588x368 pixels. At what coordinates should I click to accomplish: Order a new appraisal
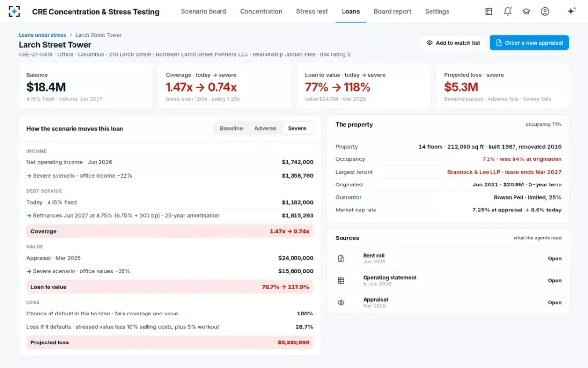pos(529,43)
